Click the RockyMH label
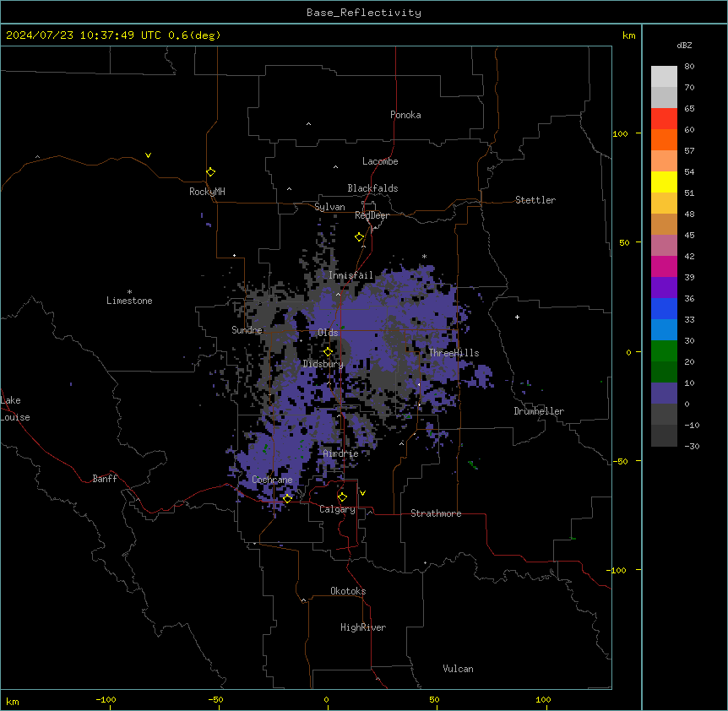Viewport: 728px width, 711px height. (207, 192)
